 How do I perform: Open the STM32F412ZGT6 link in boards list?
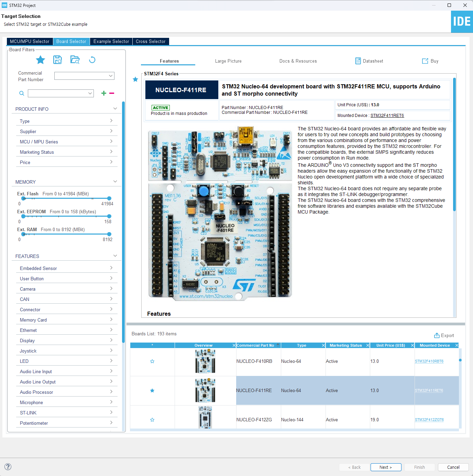point(429,420)
